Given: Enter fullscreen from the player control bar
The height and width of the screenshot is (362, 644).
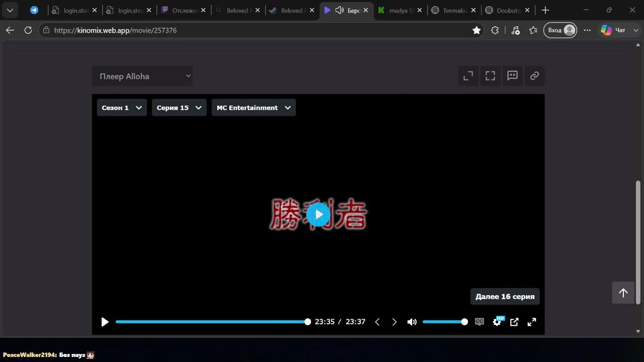Looking at the screenshot, I should pos(532,322).
